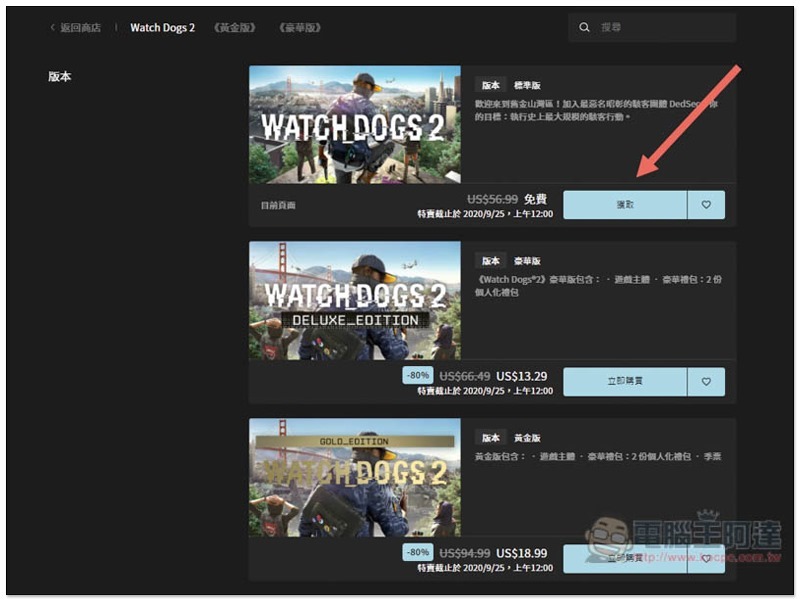Click the 目前頁面 current page label

(278, 205)
